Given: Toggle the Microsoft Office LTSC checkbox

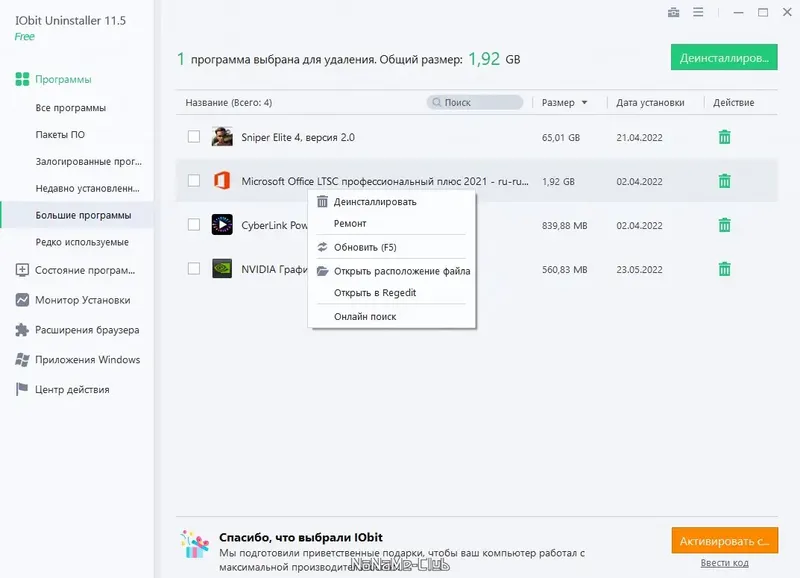Looking at the screenshot, I should 194,181.
